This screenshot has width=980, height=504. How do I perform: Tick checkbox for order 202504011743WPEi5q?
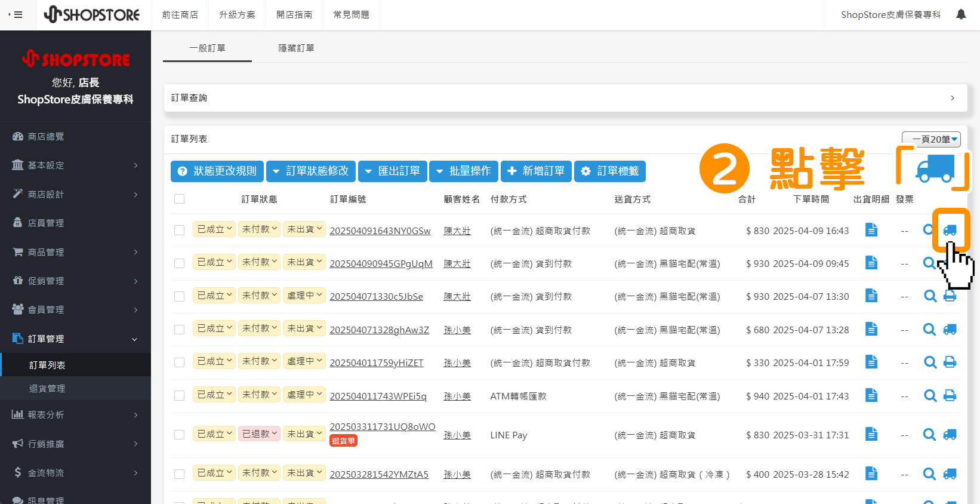179,396
